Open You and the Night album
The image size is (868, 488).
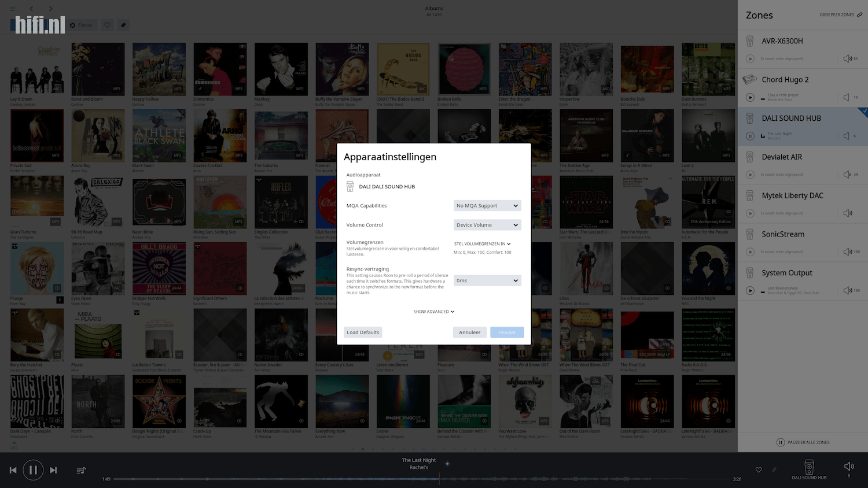tap(708, 268)
